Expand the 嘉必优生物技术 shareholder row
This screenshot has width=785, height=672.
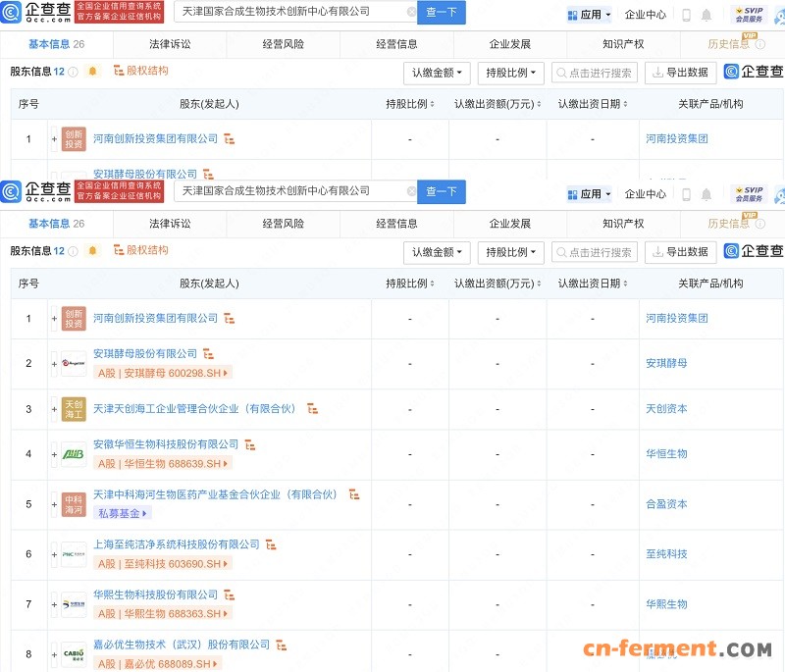pos(54,654)
